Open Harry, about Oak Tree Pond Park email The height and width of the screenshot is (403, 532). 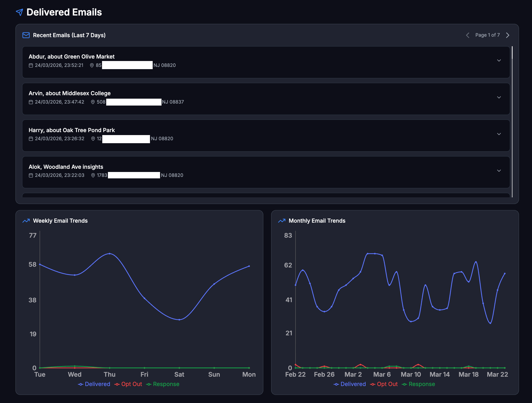[72, 130]
